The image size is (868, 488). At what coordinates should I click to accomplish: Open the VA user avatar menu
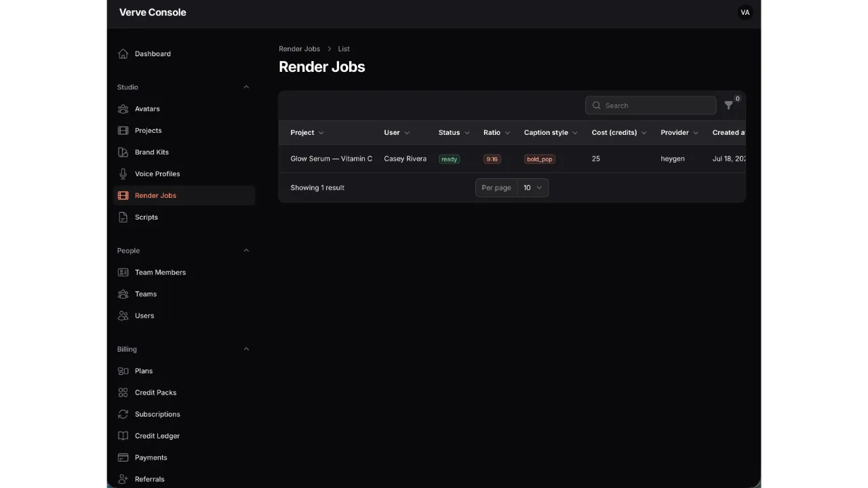(745, 12)
